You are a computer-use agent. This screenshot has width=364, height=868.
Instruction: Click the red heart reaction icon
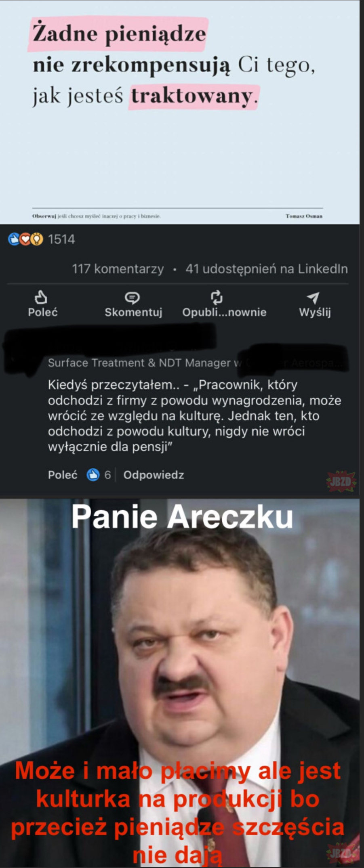click(x=25, y=239)
